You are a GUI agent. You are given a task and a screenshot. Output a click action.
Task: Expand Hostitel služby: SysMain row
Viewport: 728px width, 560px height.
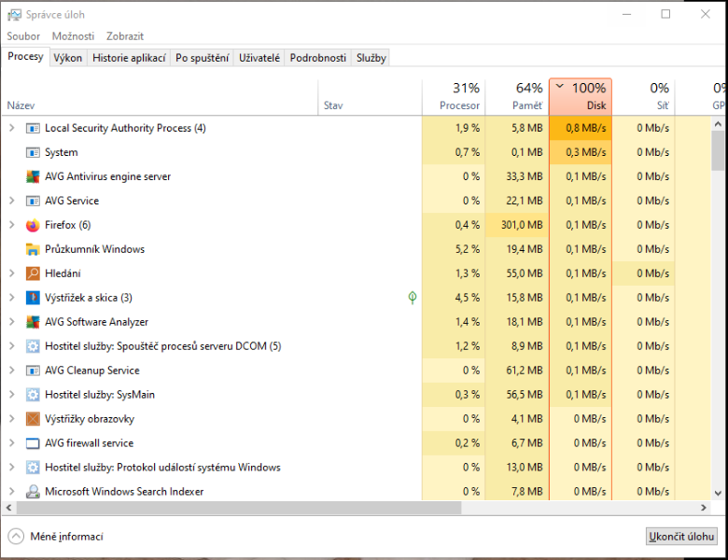[12, 394]
